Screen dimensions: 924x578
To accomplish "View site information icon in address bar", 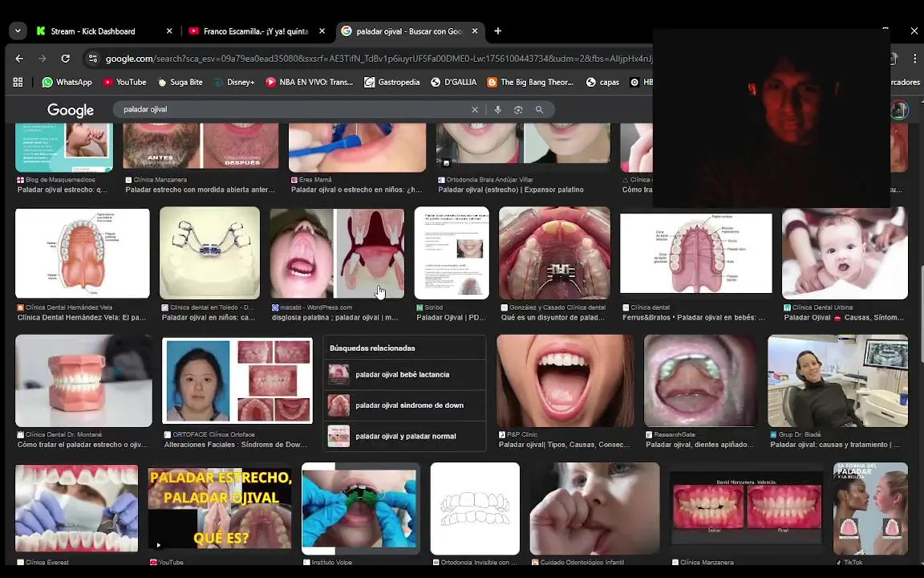I will point(92,59).
